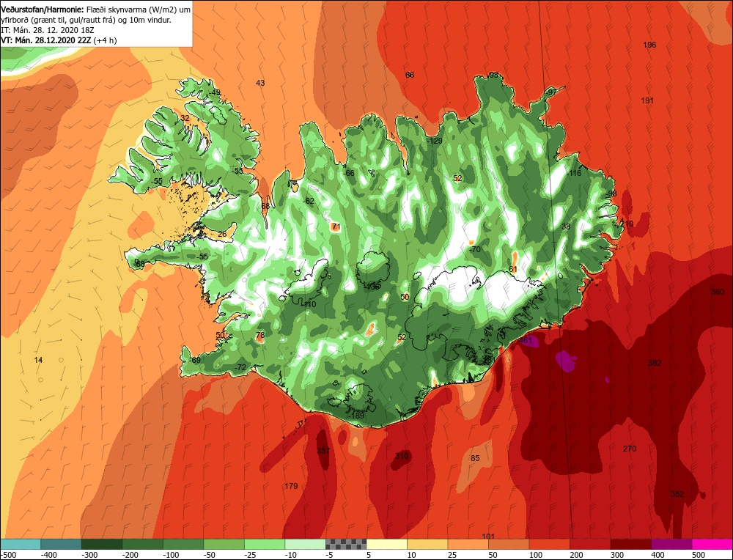Pick the red-orange swatch between 100 and 200
The height and width of the screenshot is (560, 733).
pos(549,544)
